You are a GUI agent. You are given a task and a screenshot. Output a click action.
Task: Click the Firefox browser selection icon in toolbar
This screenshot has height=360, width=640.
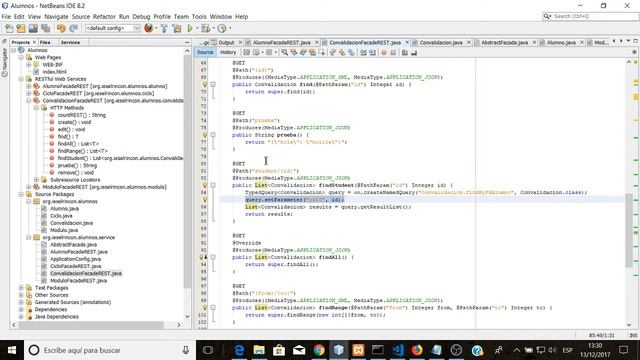point(149,28)
